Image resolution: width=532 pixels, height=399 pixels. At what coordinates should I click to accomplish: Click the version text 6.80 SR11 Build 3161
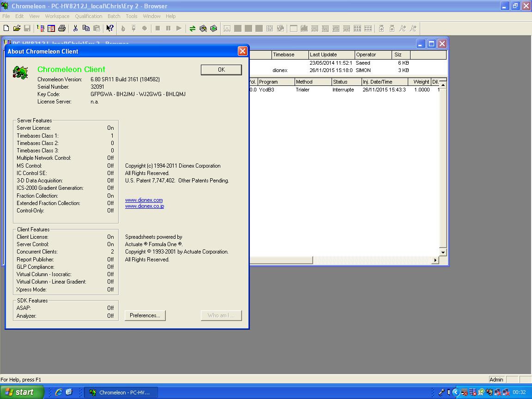[x=125, y=79]
